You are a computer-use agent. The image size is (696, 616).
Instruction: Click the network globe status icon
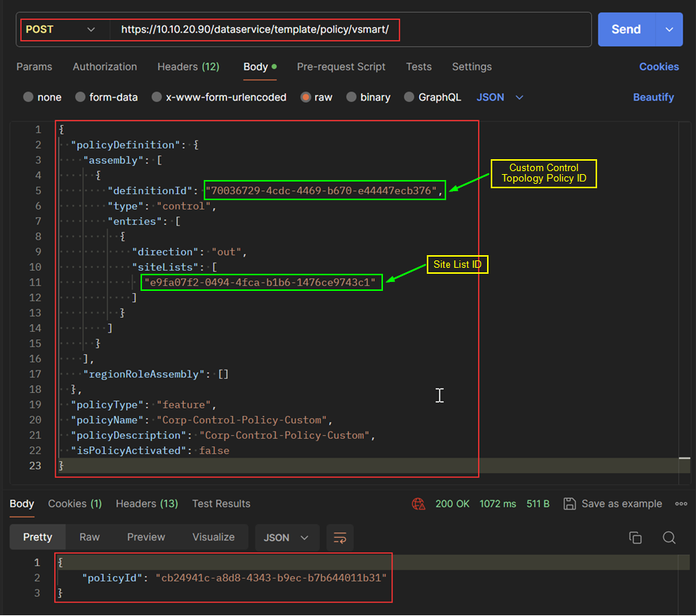[419, 504]
